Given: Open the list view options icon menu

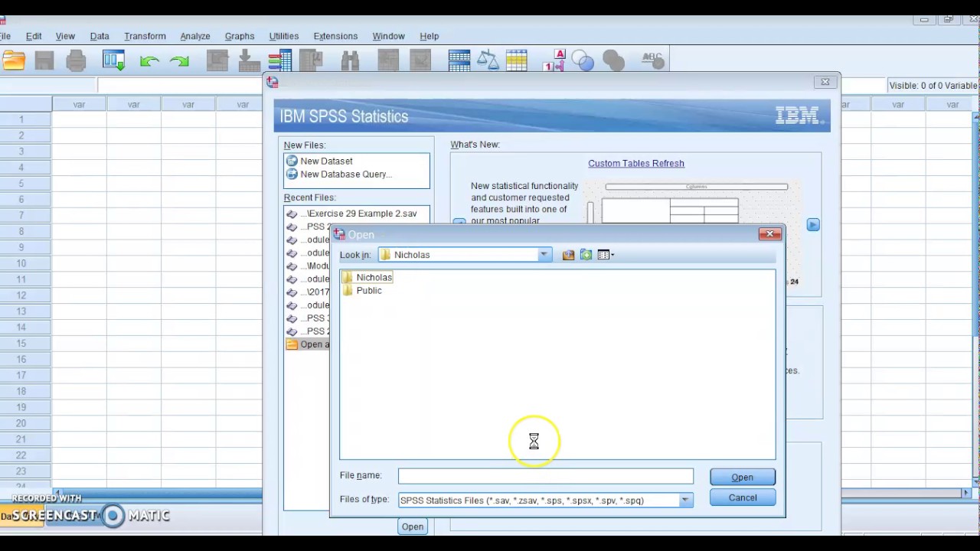Looking at the screenshot, I should point(605,255).
